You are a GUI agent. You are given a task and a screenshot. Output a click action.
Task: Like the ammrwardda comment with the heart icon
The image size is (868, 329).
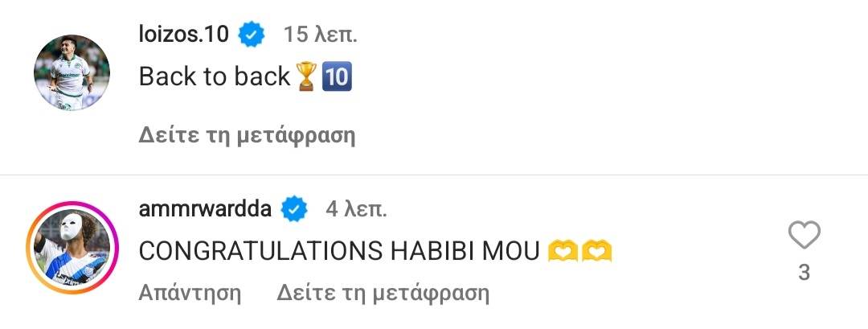point(804,235)
